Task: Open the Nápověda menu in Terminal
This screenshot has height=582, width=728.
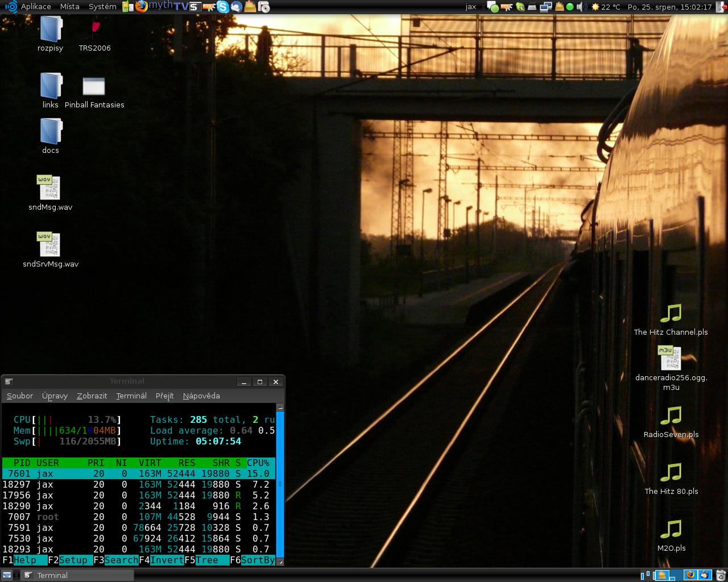Action: tap(201, 396)
